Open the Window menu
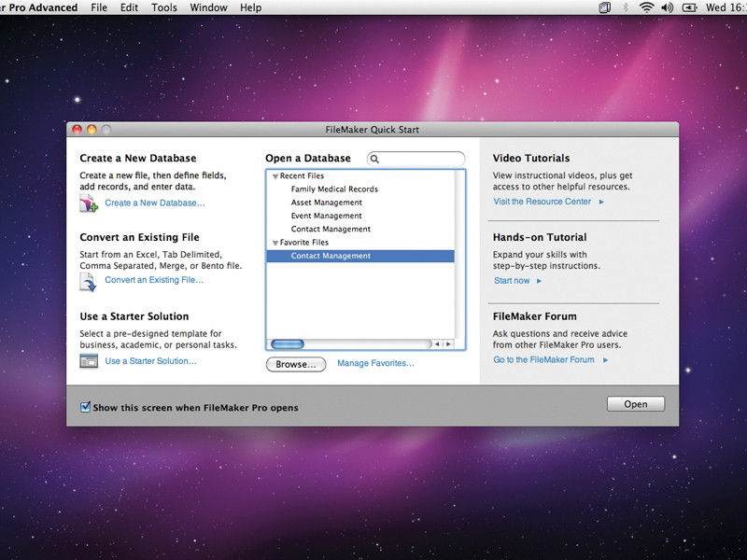Image resolution: width=747 pixels, height=560 pixels. click(x=208, y=7)
